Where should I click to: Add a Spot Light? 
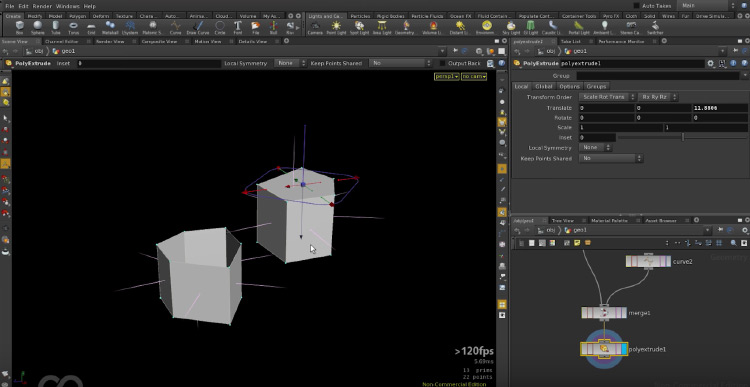point(359,28)
